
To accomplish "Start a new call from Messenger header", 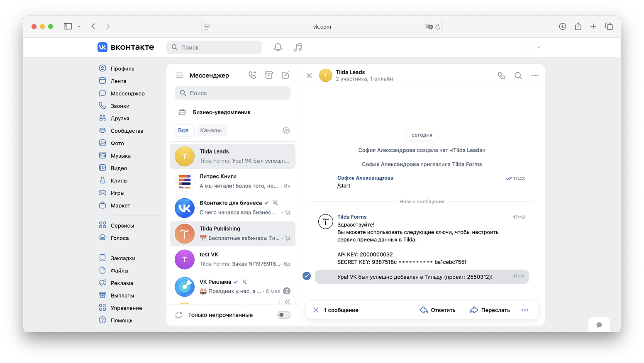I will click(252, 75).
